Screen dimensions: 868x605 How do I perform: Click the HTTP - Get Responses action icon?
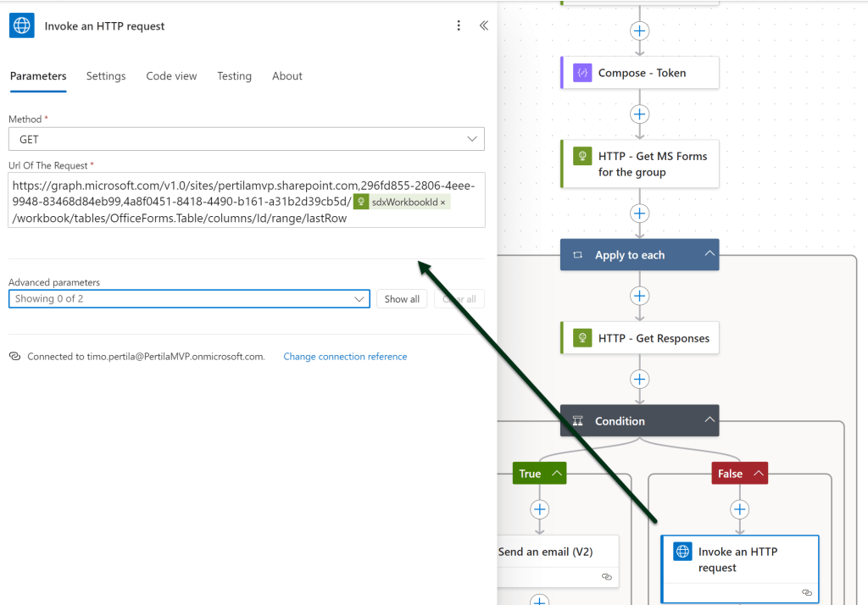pyautogui.click(x=582, y=338)
